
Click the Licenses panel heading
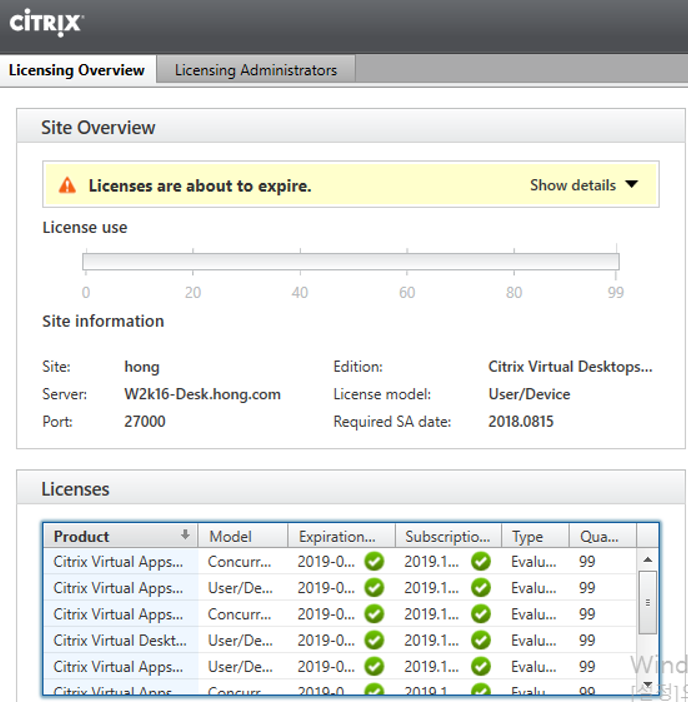click(75, 489)
